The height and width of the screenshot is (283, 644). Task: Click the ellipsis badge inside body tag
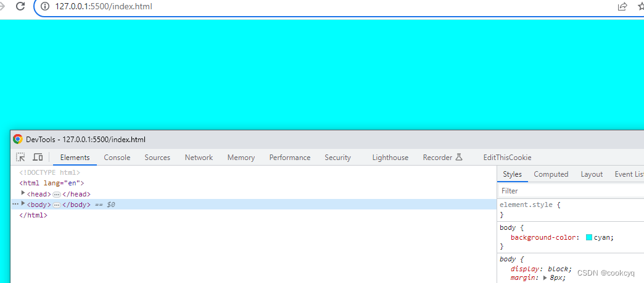click(x=57, y=205)
